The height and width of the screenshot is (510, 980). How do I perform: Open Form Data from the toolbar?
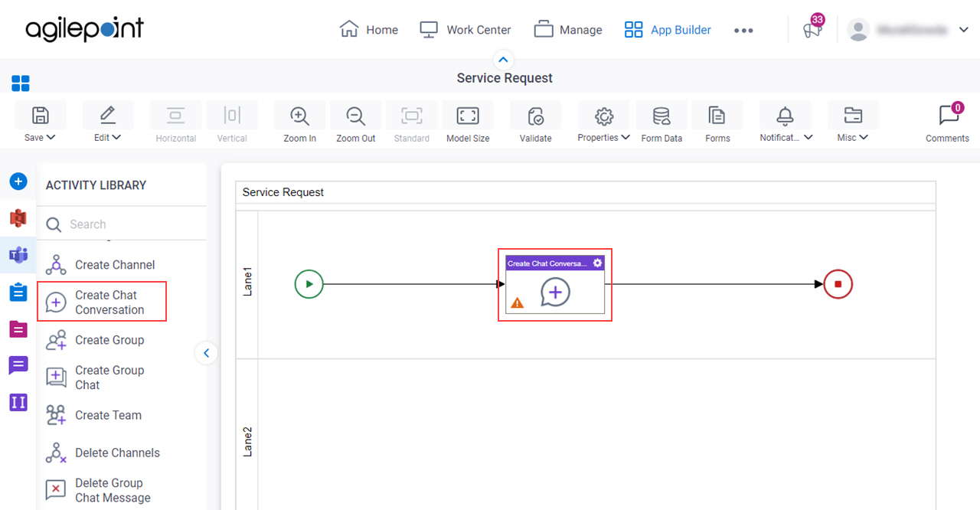(x=661, y=116)
